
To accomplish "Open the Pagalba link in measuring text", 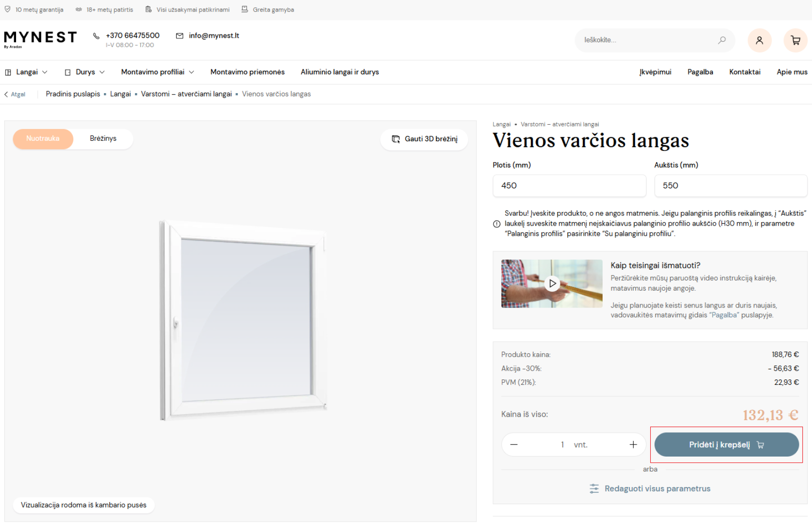I will [724, 315].
